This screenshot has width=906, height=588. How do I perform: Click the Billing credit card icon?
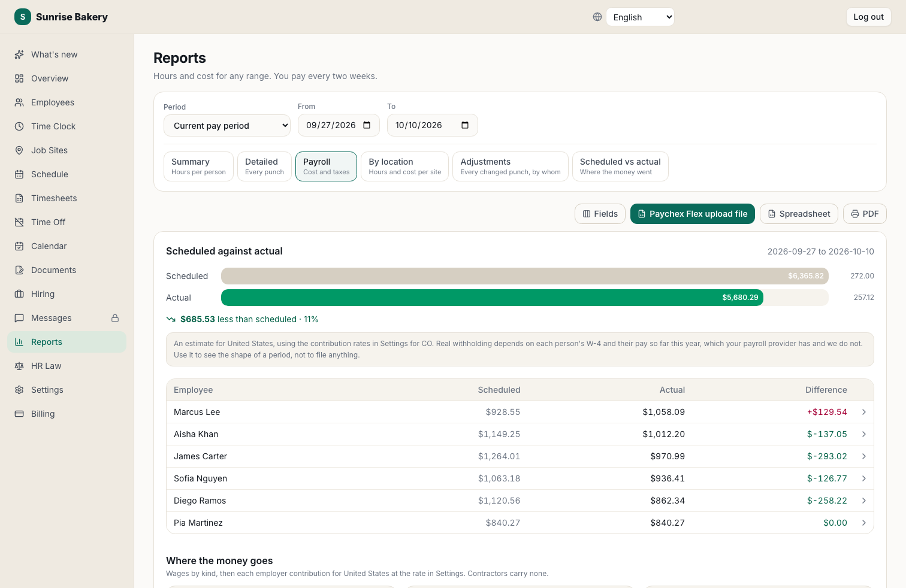pos(19,414)
